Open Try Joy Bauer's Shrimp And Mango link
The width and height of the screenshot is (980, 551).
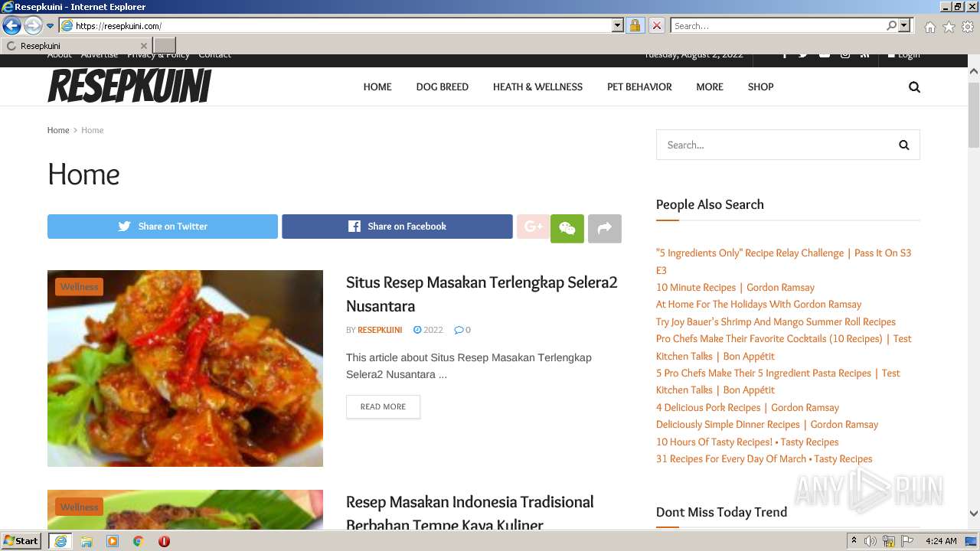pos(776,322)
